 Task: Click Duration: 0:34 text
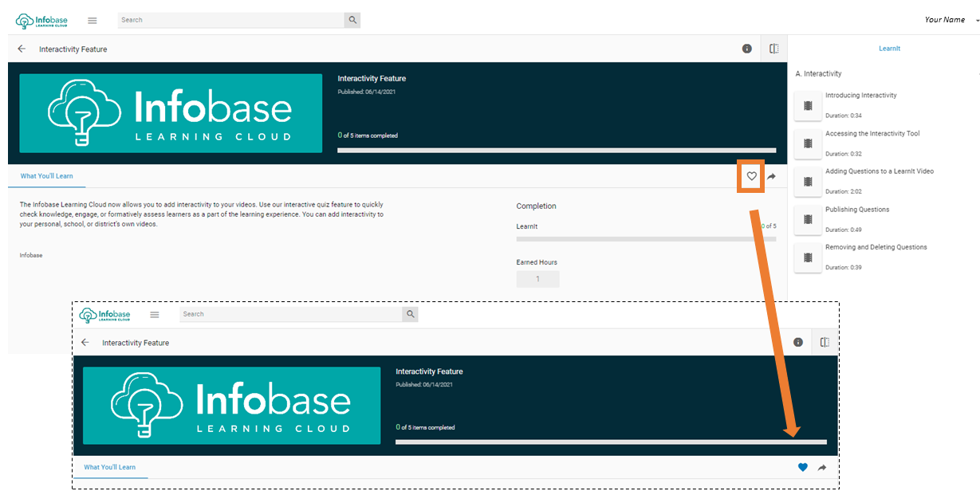(x=844, y=116)
